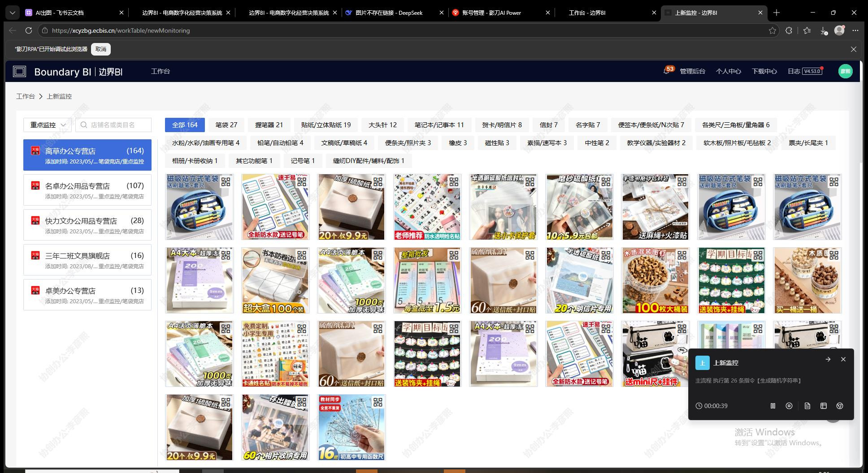
Task: Filter by 大头针 12 category
Action: pos(382,125)
